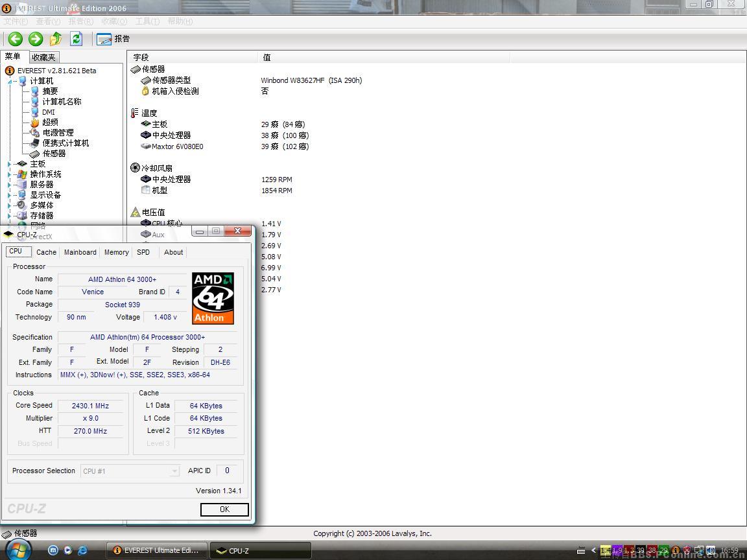
Task: Go forward with green right arrow
Action: 36,39
